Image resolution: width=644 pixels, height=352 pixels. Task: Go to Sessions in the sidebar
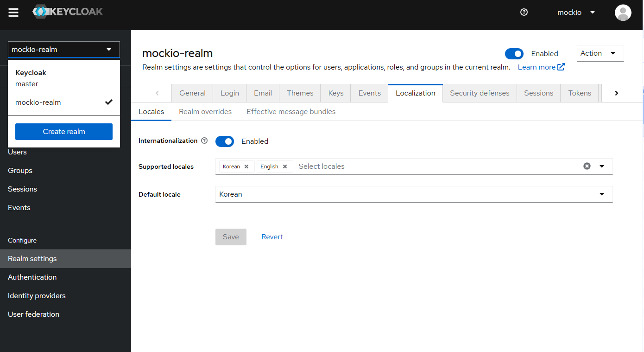pos(65,189)
